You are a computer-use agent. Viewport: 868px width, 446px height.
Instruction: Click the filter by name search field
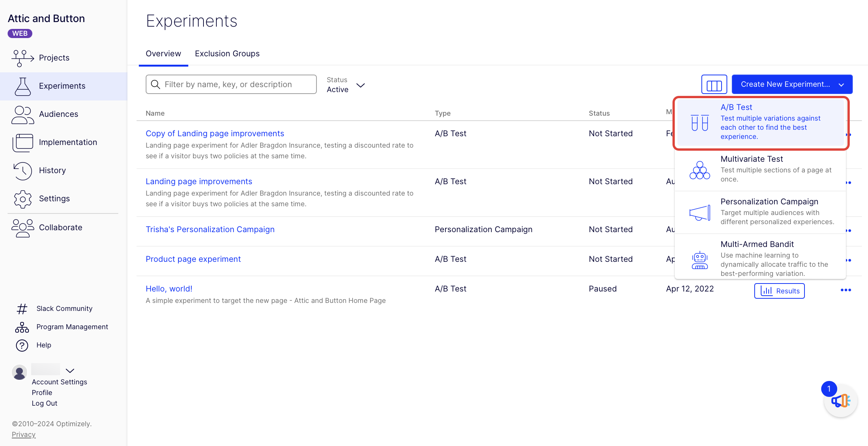tap(231, 84)
